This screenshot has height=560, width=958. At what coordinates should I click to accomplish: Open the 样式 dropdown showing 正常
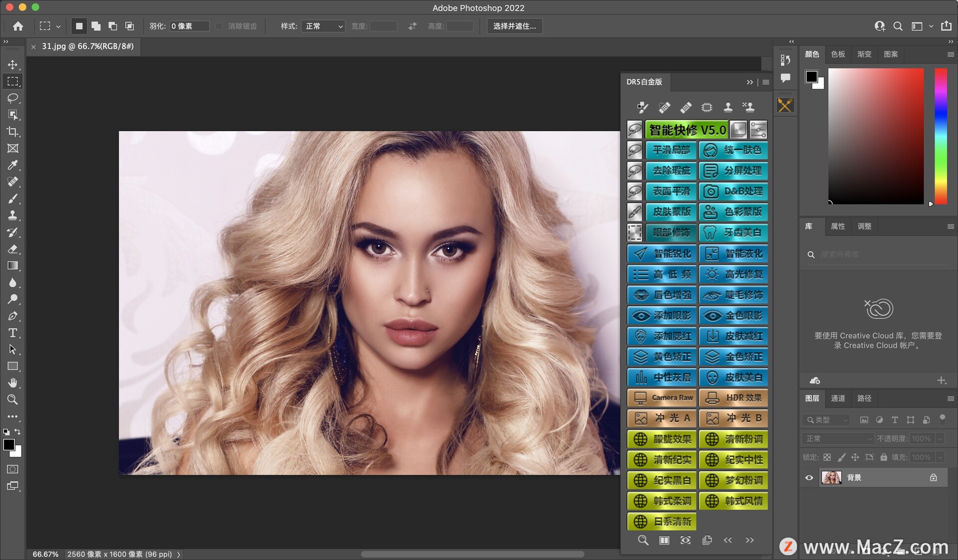323,26
